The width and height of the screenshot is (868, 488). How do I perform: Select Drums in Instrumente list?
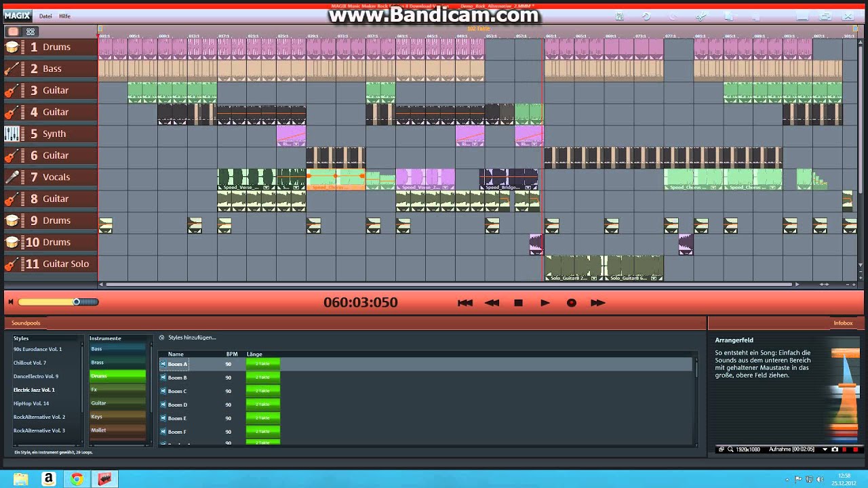pyautogui.click(x=118, y=375)
